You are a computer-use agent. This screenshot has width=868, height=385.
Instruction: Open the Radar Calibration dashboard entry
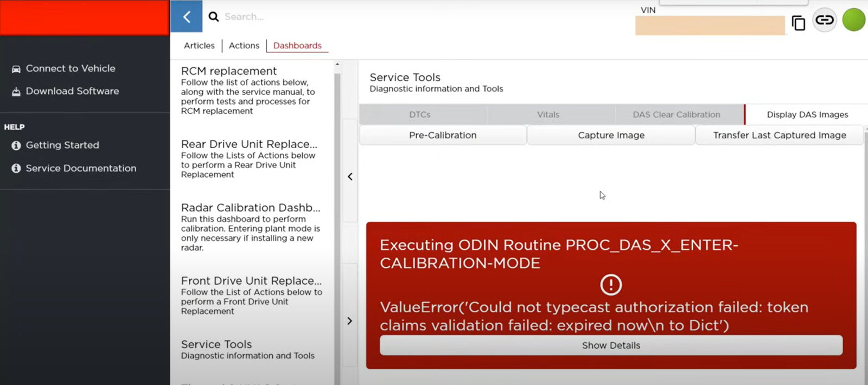251,208
